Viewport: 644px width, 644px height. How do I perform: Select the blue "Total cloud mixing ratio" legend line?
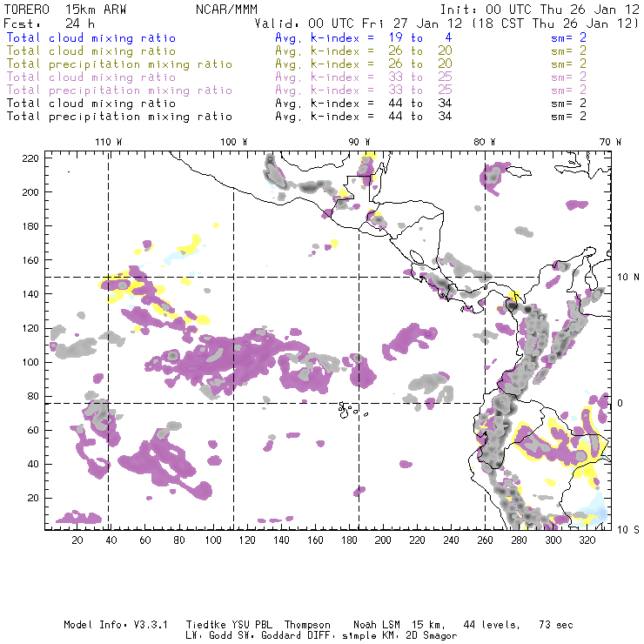coord(91,38)
